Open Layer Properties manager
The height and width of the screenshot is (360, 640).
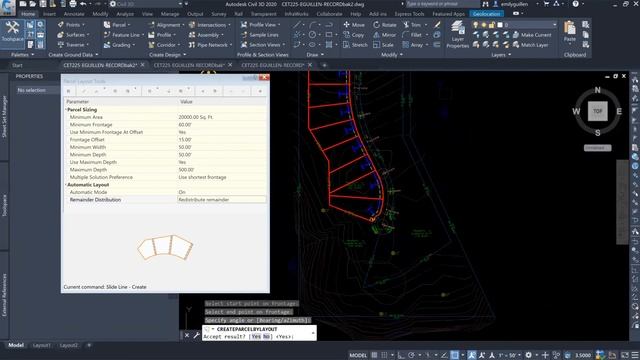[458, 34]
